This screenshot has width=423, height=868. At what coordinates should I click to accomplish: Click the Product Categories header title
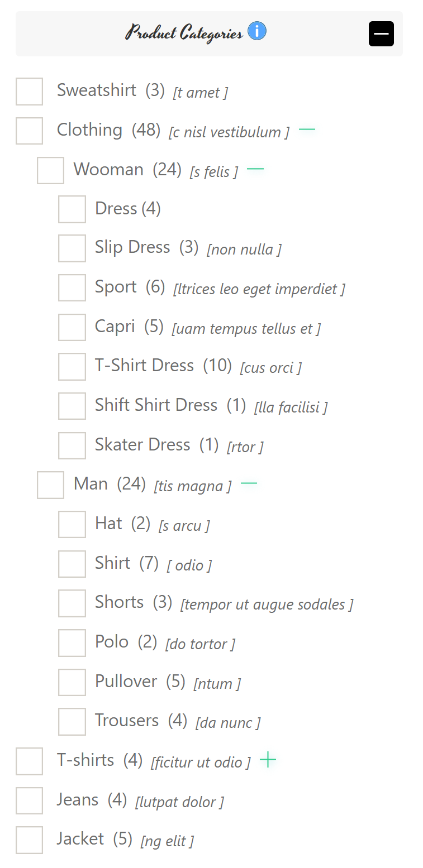point(184,32)
